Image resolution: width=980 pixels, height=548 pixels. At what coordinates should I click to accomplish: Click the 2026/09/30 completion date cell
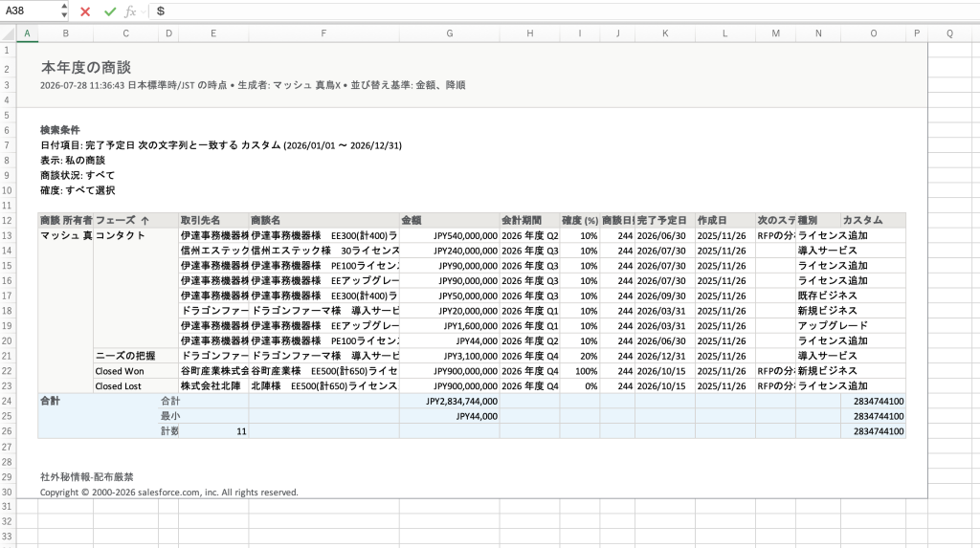[x=665, y=296]
